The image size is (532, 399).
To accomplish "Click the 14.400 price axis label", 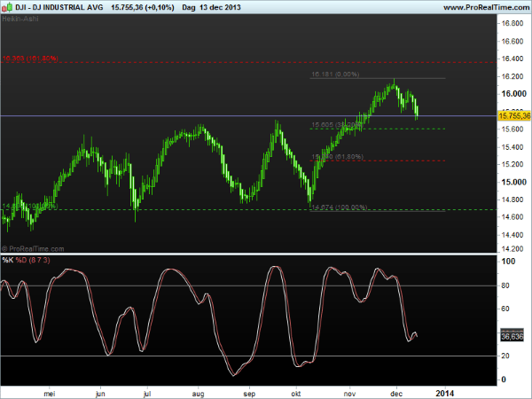I will (512, 235).
